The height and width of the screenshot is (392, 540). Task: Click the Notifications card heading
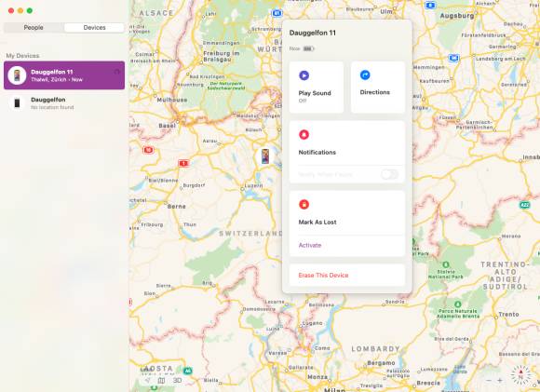point(317,153)
